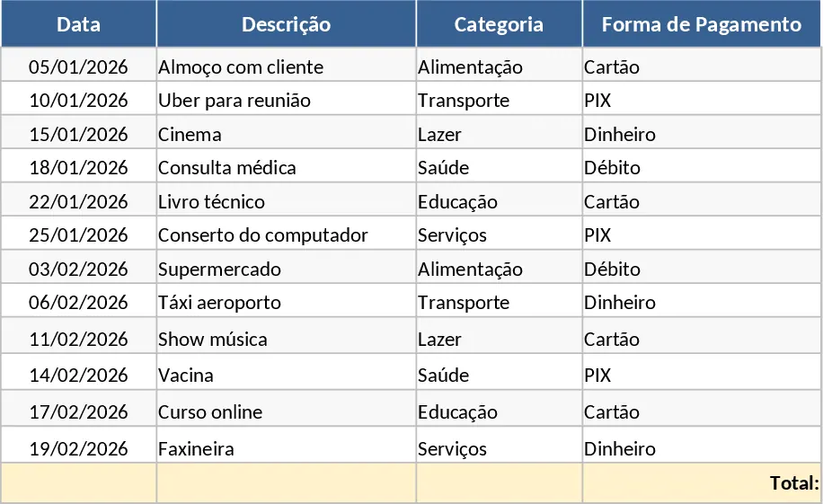823x504 pixels.
Task: Click the Consulta médica cell
Action: point(286,166)
